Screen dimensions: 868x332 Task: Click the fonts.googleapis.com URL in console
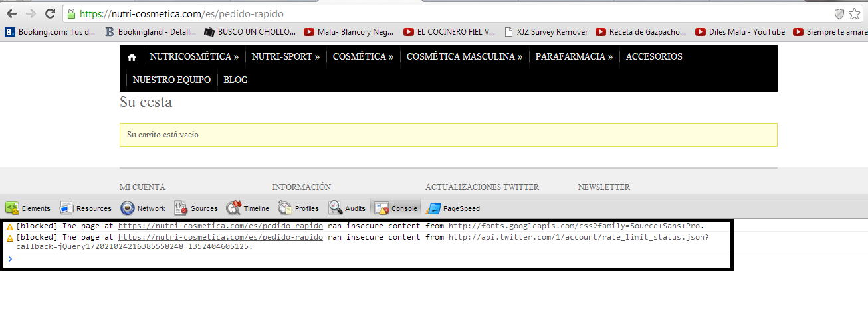pyautogui.click(x=575, y=226)
